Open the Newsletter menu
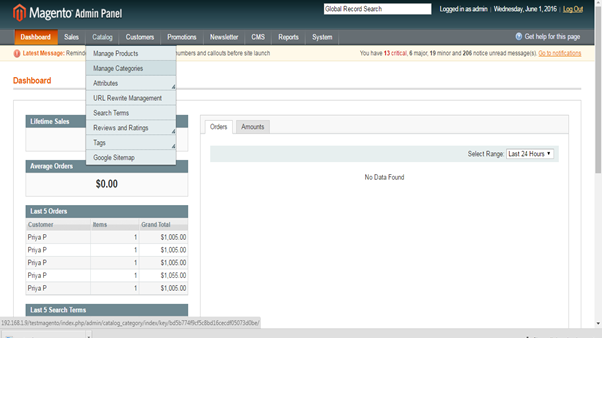Screen dimensions: 602x399 (x=224, y=37)
